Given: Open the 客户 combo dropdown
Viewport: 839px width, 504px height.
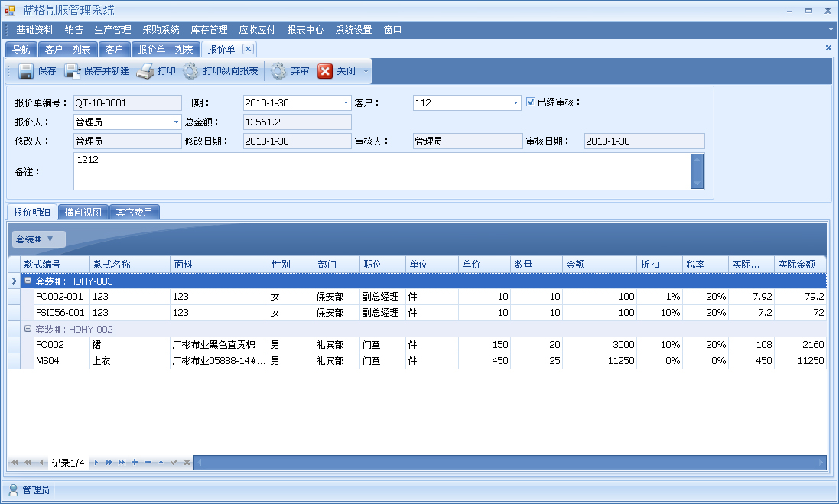Looking at the screenshot, I should pos(514,102).
